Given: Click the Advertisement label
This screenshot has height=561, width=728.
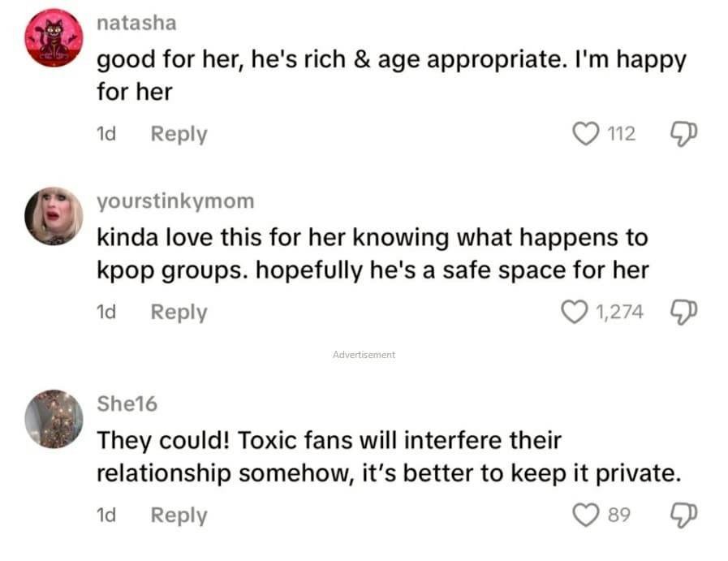Looking at the screenshot, I should [364, 355].
